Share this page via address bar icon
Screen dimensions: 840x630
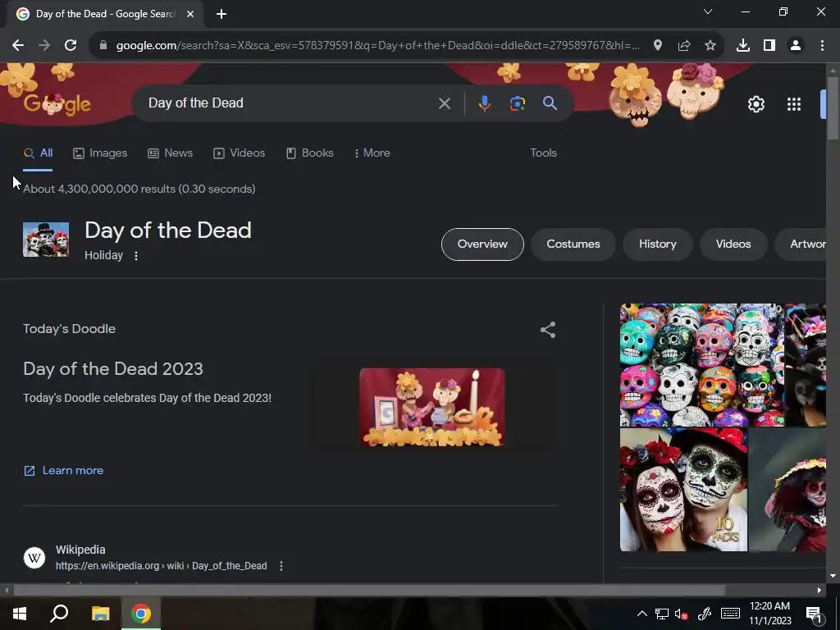pyautogui.click(x=683, y=46)
